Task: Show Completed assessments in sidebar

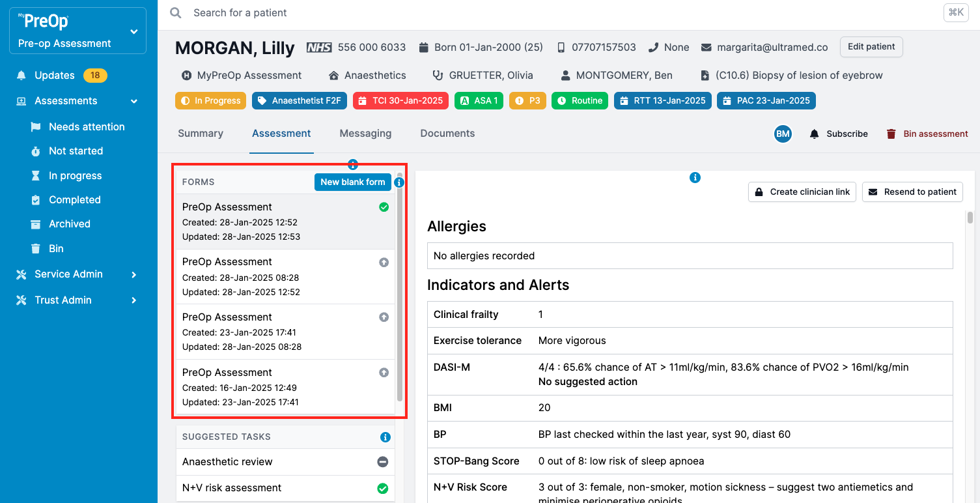Action: pyautogui.click(x=75, y=200)
